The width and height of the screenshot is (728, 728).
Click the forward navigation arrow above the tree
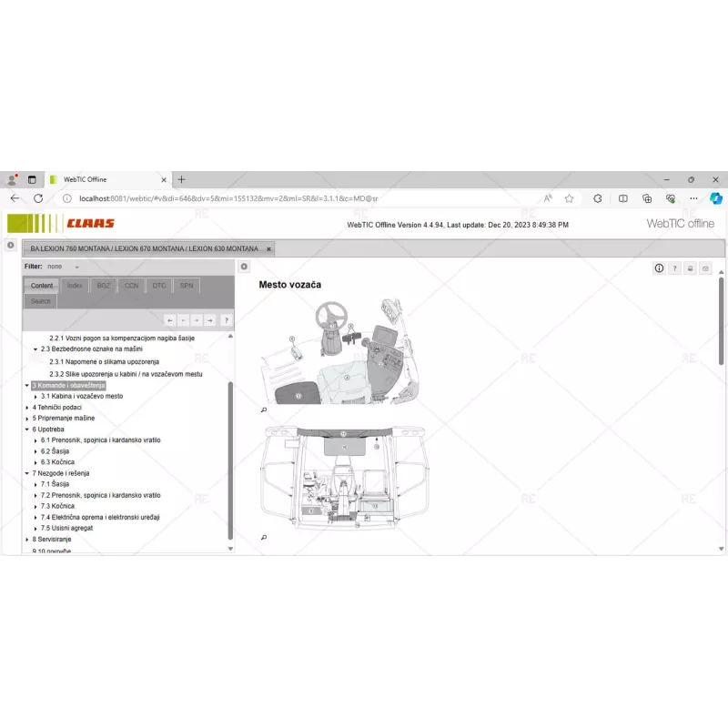(210, 320)
